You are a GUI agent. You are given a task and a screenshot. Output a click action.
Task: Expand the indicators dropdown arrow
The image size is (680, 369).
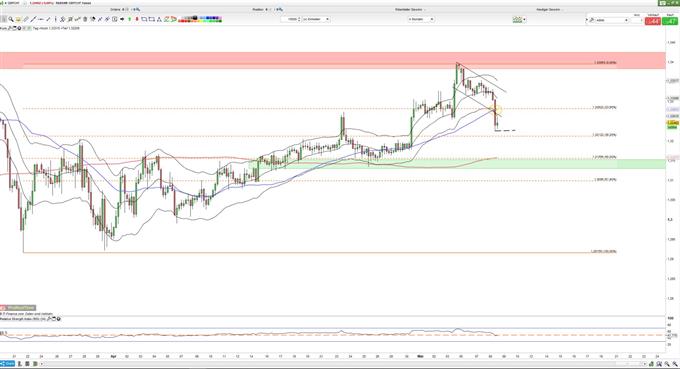pos(524,20)
